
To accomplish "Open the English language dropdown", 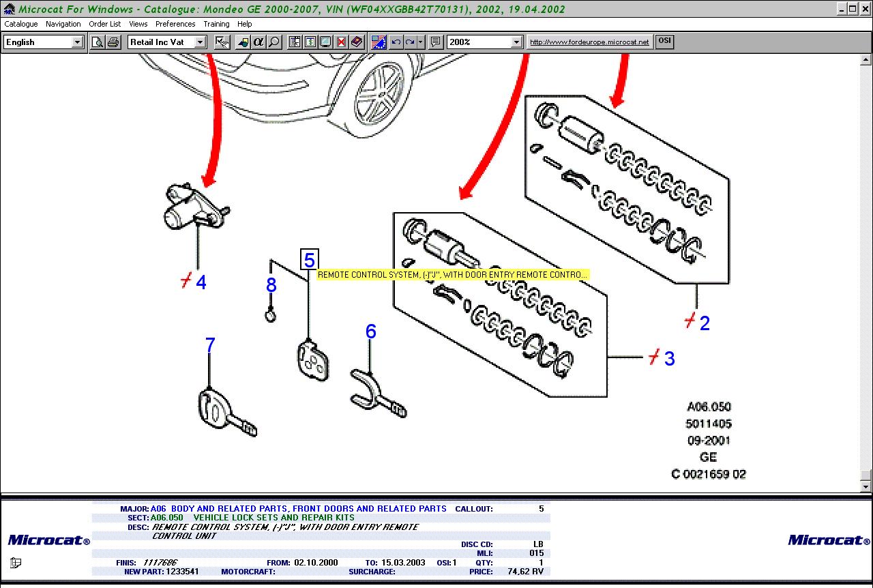I will [x=77, y=42].
